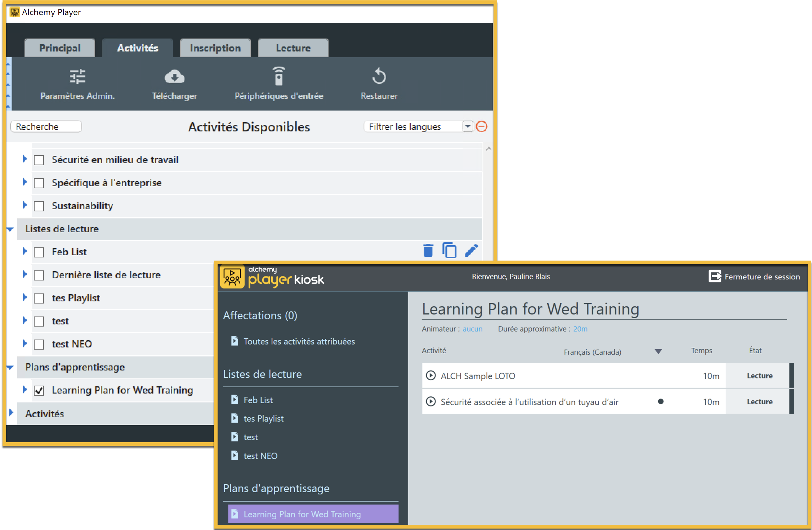
Task: Click the Recherche search field
Action: (x=46, y=126)
